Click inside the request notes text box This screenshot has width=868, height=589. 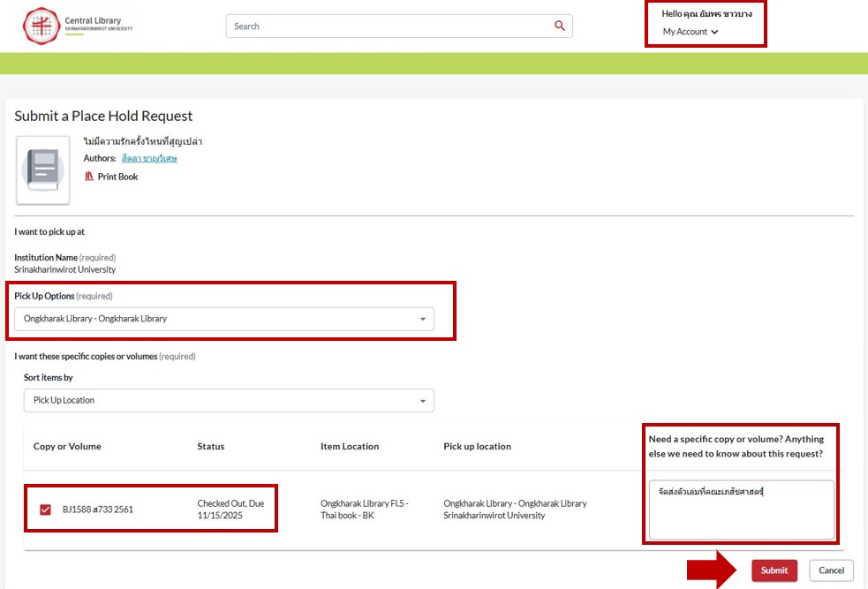(741, 510)
